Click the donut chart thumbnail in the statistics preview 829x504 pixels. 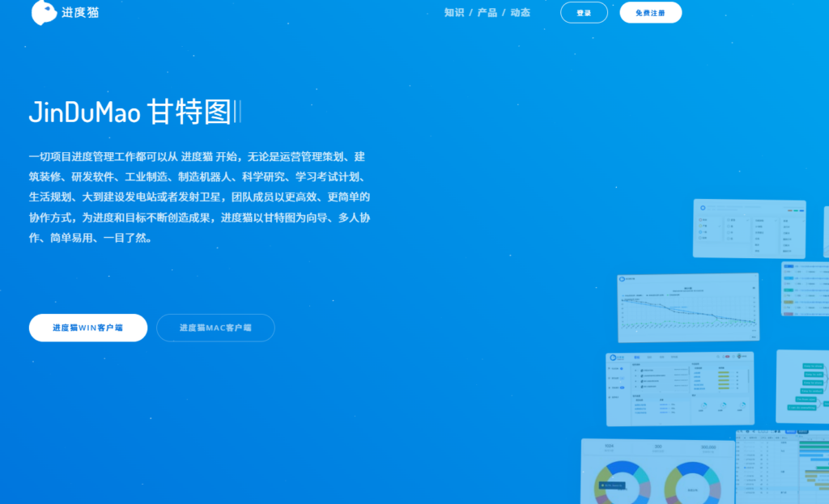[623, 484]
